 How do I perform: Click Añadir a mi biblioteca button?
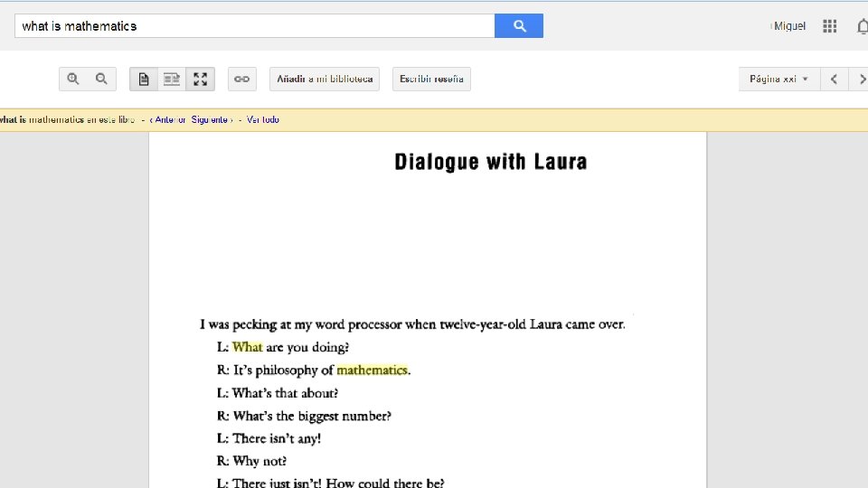[x=325, y=80]
